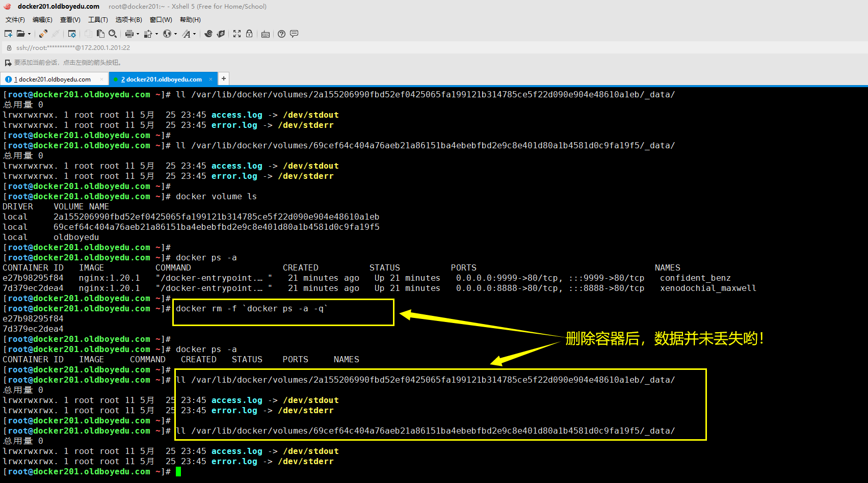Open the 文件(F) menu
The width and height of the screenshot is (868, 483).
tap(15, 20)
